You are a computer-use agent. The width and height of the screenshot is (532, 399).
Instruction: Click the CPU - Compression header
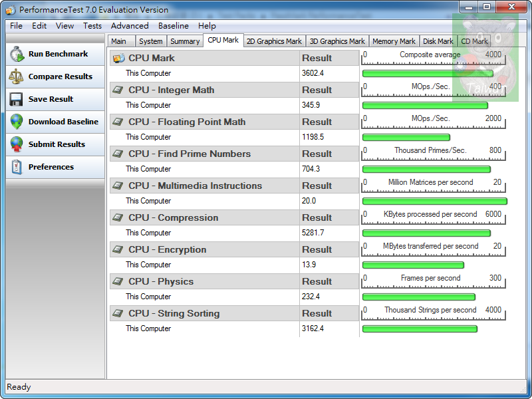coord(174,217)
